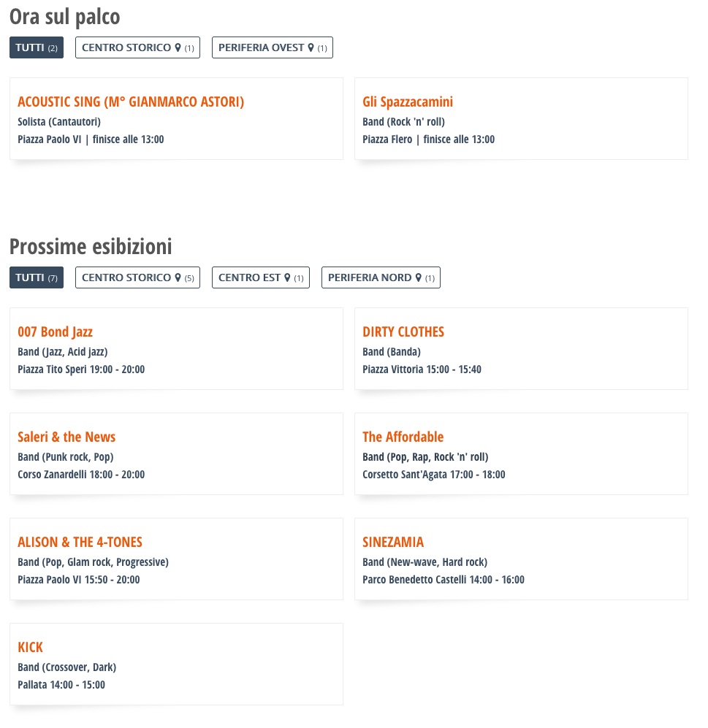Viewport: 708px width, 728px height.
Task: Open The Affordable band link
Action: (403, 437)
